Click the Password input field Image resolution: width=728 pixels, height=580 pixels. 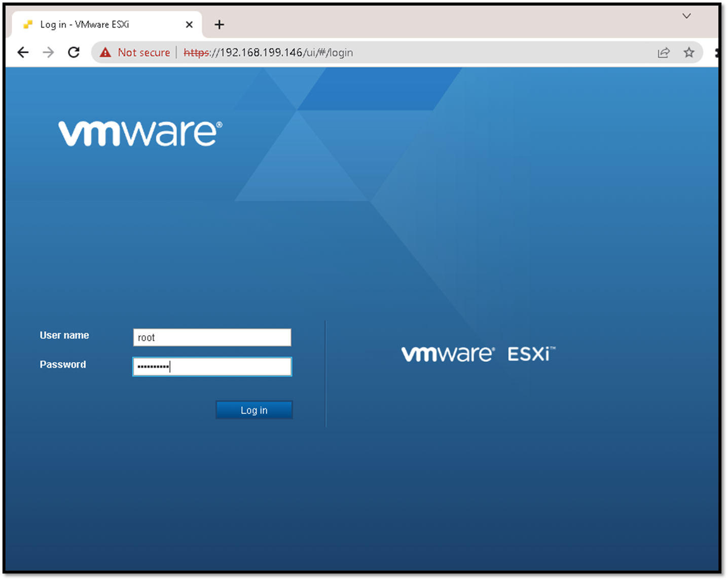[212, 366]
